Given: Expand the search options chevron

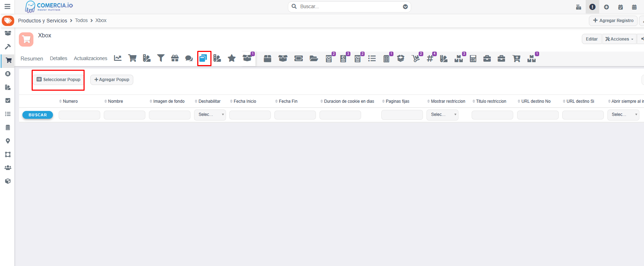Looking at the screenshot, I should pos(405,7).
